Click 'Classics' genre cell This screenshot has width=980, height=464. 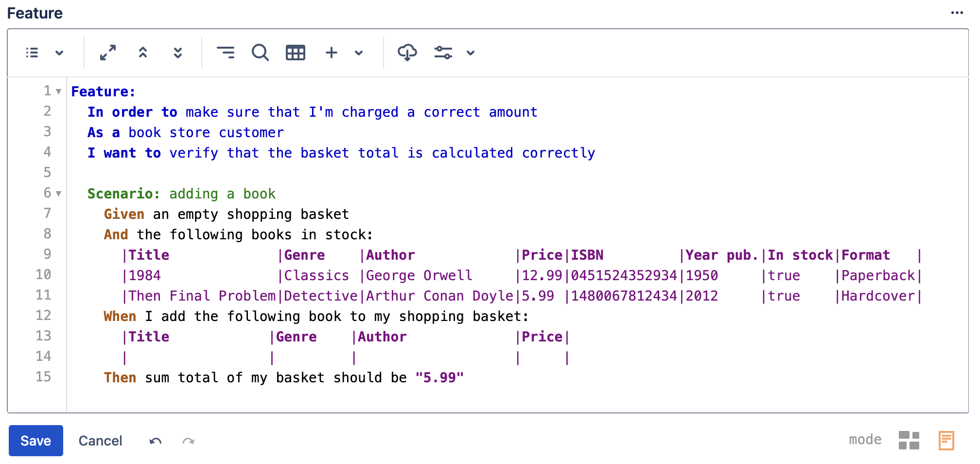tap(316, 275)
